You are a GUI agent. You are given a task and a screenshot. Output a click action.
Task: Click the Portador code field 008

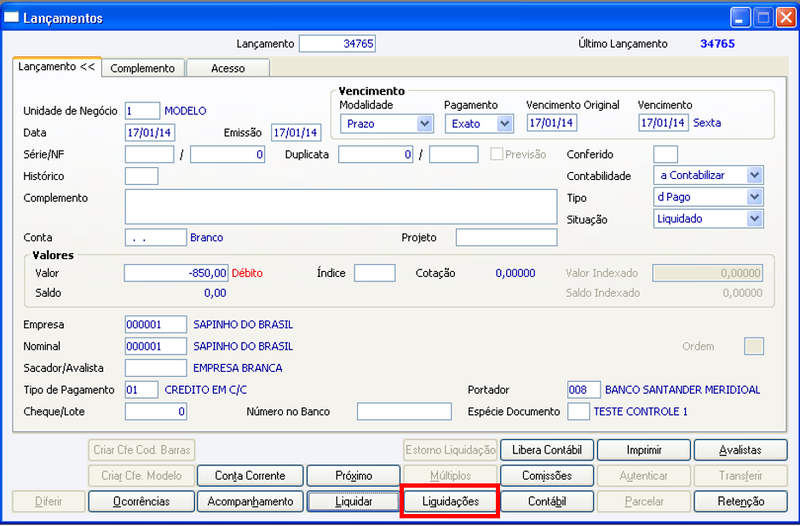tap(584, 390)
